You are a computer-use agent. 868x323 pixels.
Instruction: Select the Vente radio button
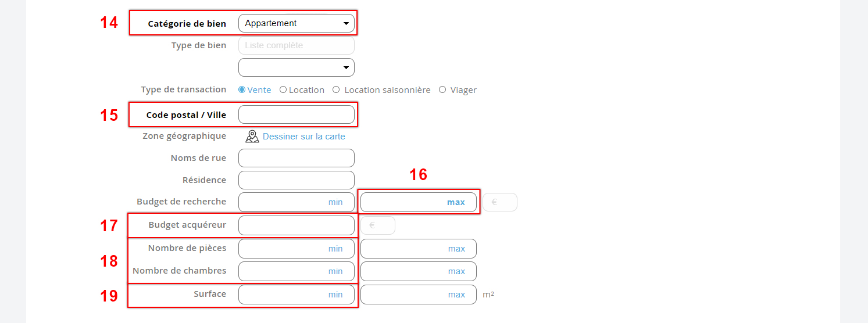[x=242, y=90]
